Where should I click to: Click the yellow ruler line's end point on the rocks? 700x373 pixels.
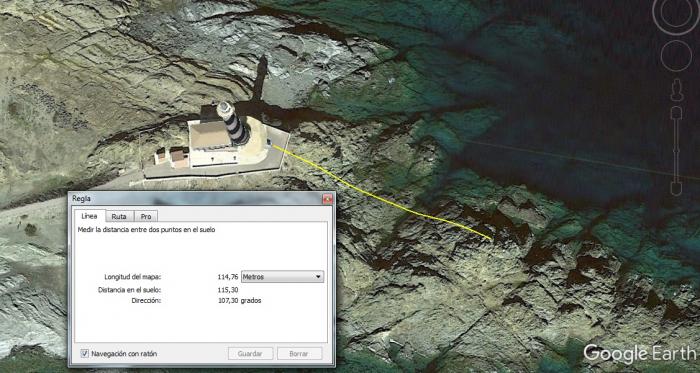pyautogui.click(x=491, y=239)
